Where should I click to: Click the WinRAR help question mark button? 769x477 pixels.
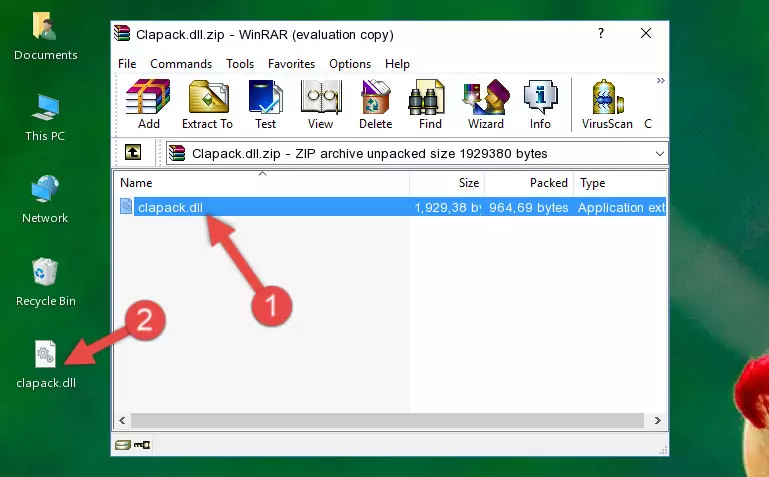pyautogui.click(x=601, y=33)
